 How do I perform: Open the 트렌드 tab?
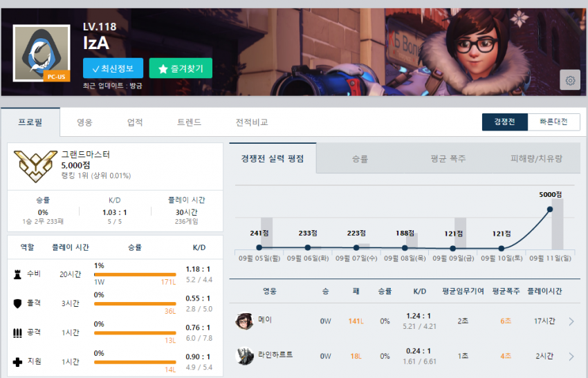click(x=189, y=122)
